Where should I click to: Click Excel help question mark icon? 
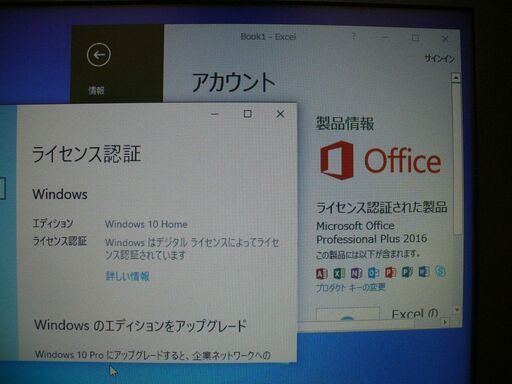[354, 36]
